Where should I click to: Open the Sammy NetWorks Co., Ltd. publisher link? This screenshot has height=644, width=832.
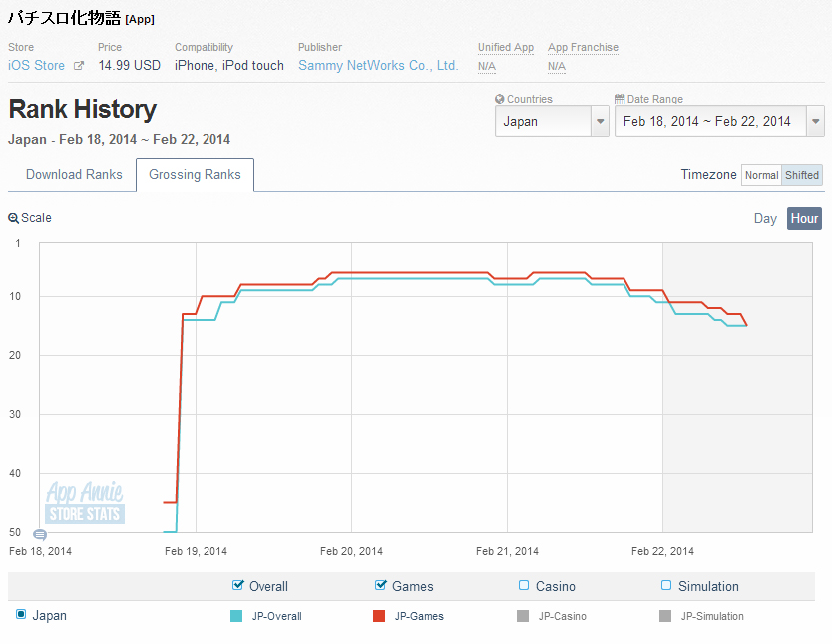[x=378, y=65]
